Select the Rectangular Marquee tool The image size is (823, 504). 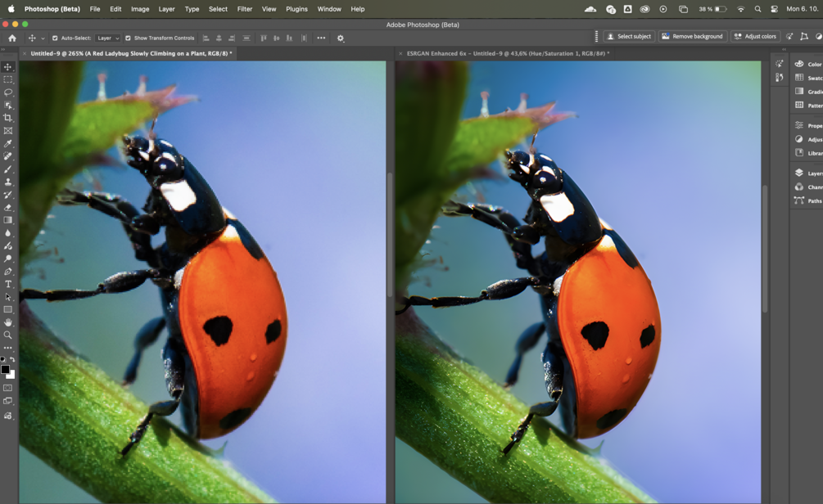click(8, 79)
